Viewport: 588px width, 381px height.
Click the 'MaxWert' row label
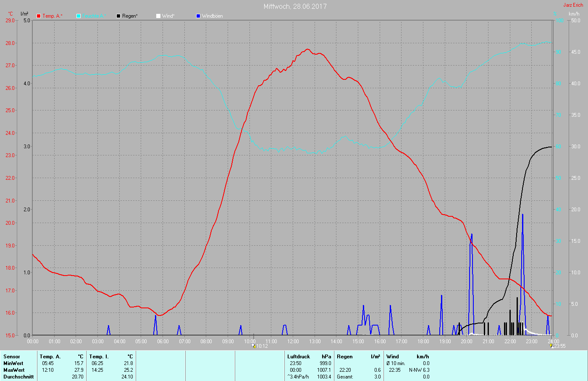[14, 370]
